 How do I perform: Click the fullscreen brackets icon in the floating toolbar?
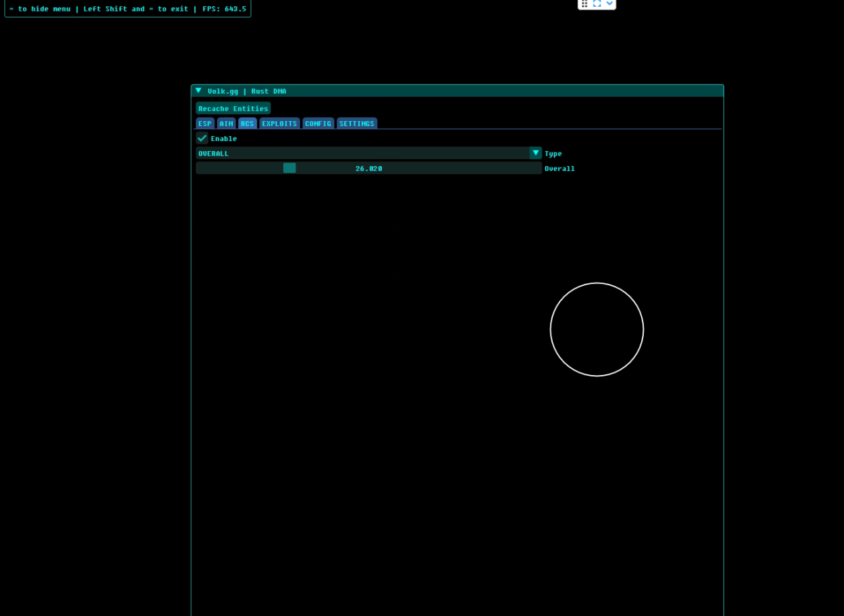597,3
